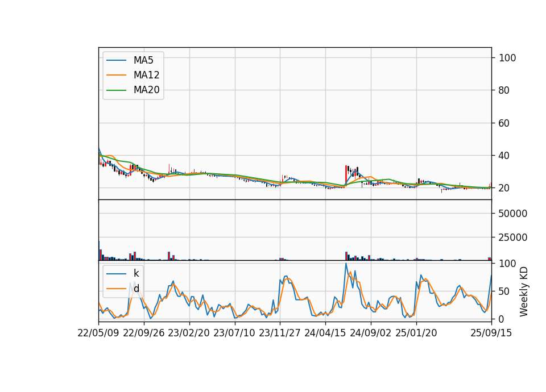Viewport: 546px width, 392px height.
Task: Click the price axis value 40
Action: pyautogui.click(x=504, y=156)
